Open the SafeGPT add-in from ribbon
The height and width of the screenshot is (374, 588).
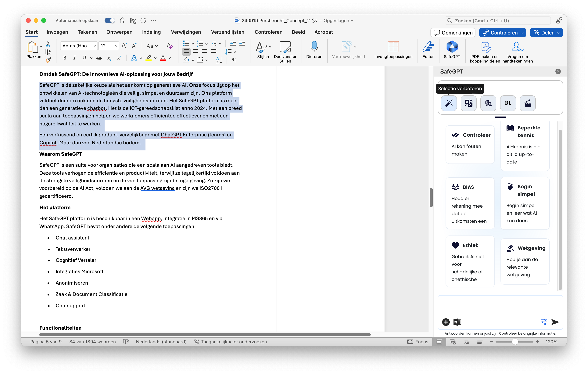click(x=452, y=50)
